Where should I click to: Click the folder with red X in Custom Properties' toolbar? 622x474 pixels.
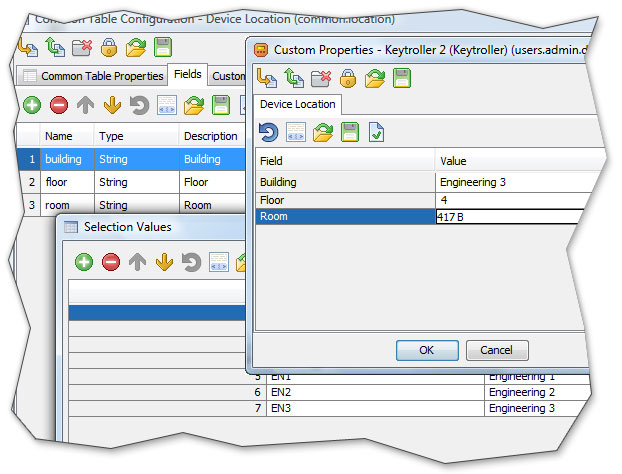tap(321, 78)
